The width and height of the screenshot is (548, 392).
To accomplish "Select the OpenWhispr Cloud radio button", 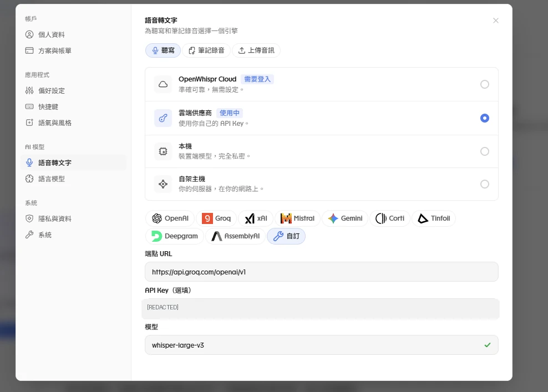I will click(484, 84).
